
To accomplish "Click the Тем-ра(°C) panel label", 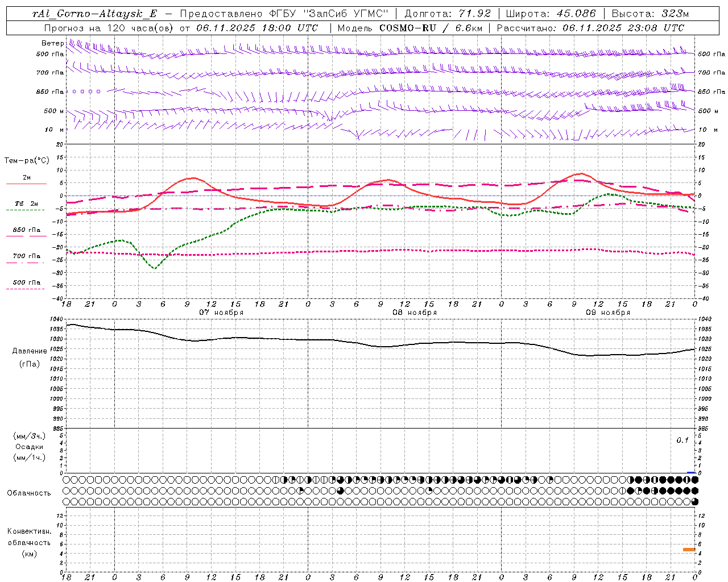I will click(27, 161).
